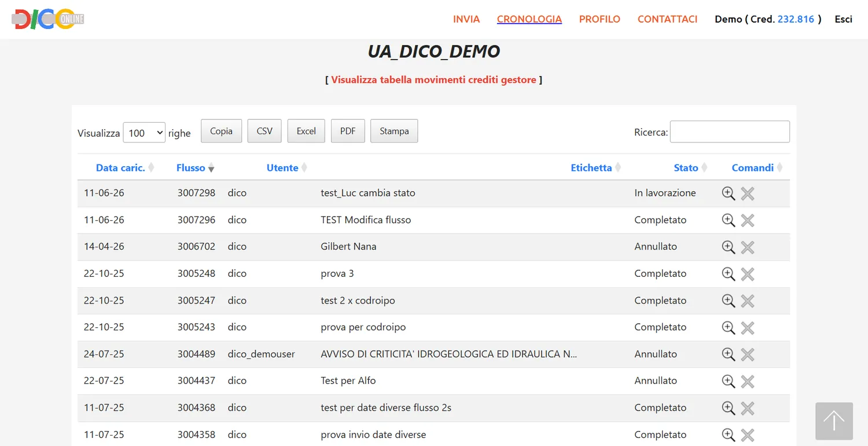Click the DICO Online logo
Screen dimensions: 868x446
[x=48, y=19]
